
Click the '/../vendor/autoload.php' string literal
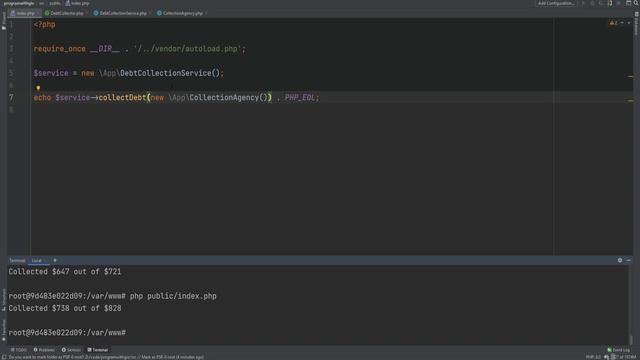point(187,49)
